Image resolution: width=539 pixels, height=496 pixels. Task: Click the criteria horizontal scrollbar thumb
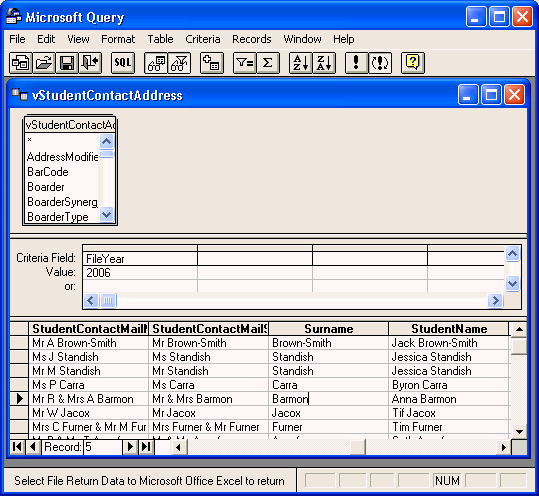(108, 300)
